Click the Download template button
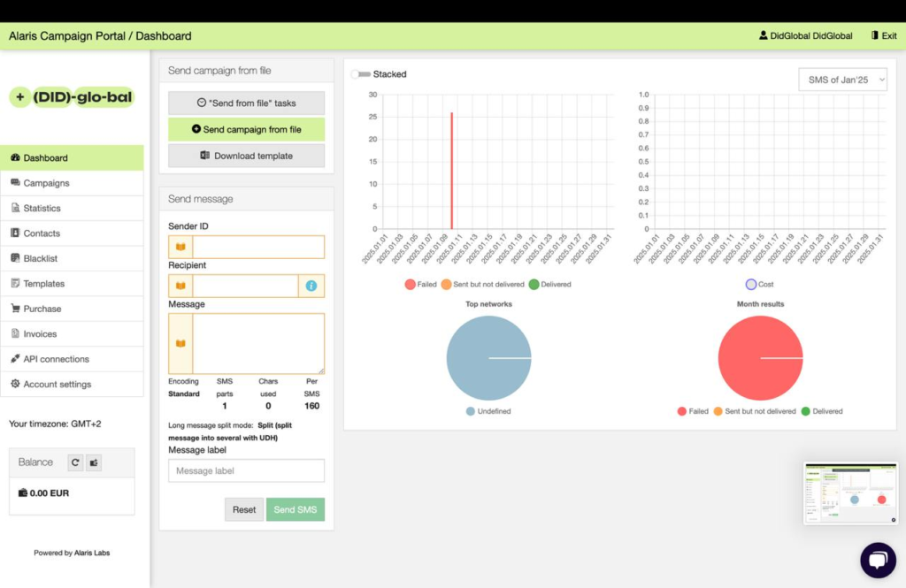This screenshot has height=588, width=906. coord(246,156)
